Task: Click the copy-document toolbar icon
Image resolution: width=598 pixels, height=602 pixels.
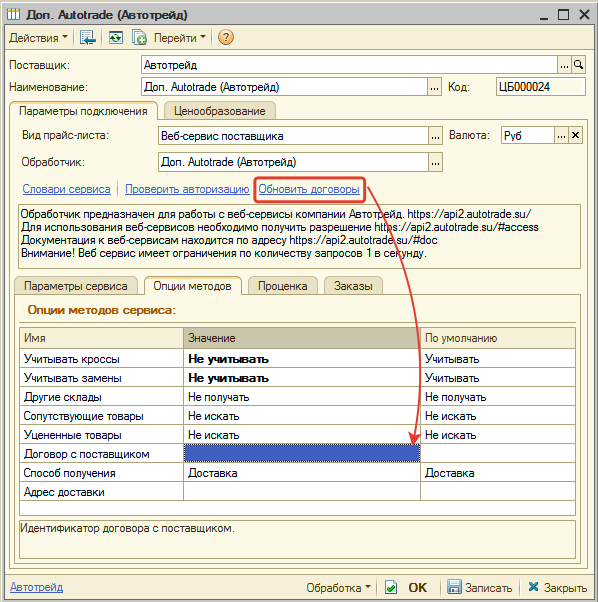Action: (x=139, y=38)
